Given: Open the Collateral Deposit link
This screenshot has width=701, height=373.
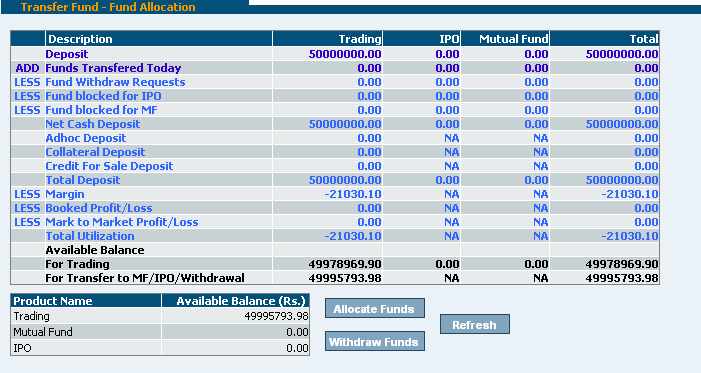Looking at the screenshot, I should [95, 152].
